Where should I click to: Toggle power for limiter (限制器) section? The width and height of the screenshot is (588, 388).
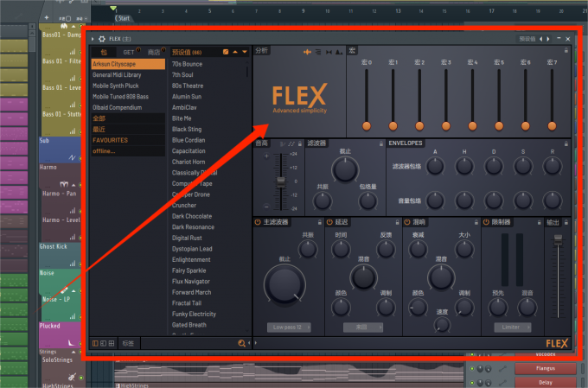click(x=486, y=222)
